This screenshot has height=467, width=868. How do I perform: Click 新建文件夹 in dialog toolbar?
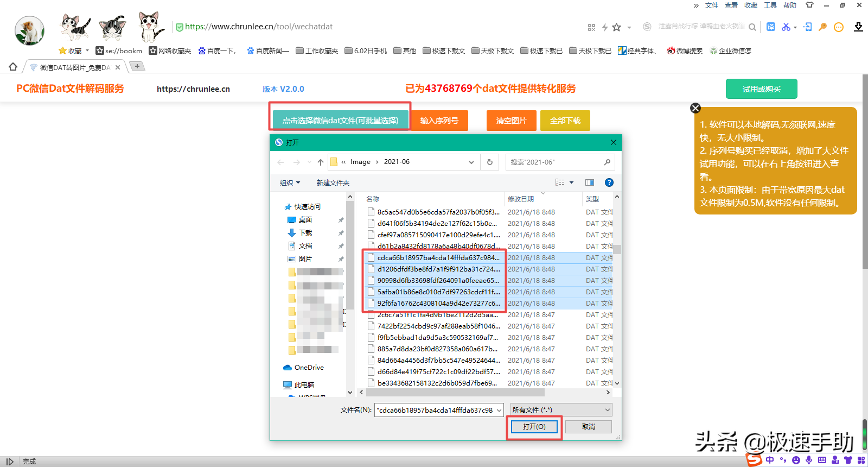[333, 182]
